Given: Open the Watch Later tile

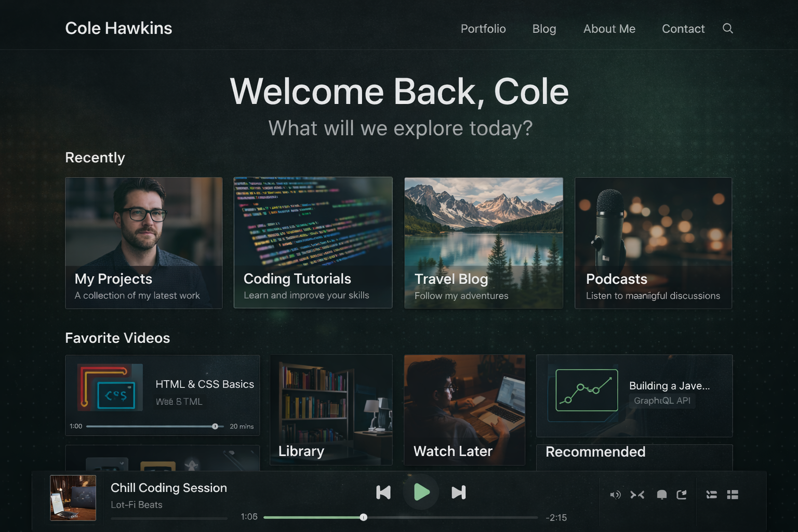Looking at the screenshot, I should 464,410.
